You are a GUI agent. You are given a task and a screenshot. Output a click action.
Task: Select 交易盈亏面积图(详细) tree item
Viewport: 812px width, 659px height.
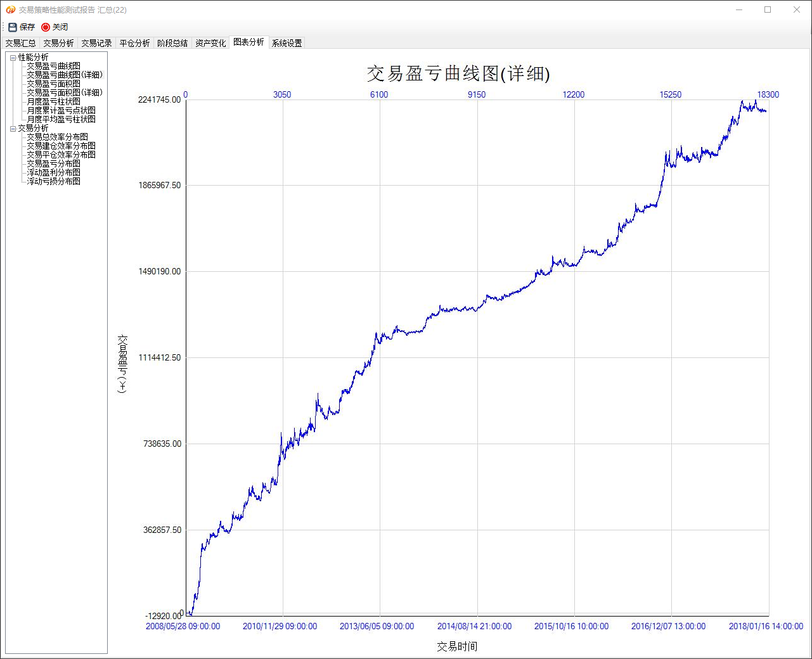pos(64,93)
